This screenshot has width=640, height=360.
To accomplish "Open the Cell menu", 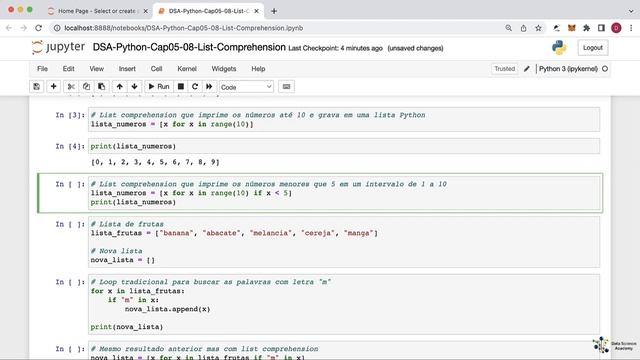I will [156, 69].
